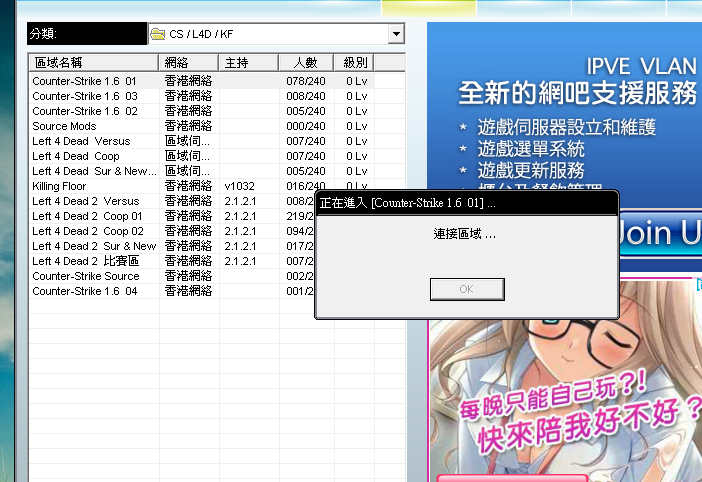Select Counter-Strike 1.6 03 room row
702x482 pixels.
pos(202,96)
